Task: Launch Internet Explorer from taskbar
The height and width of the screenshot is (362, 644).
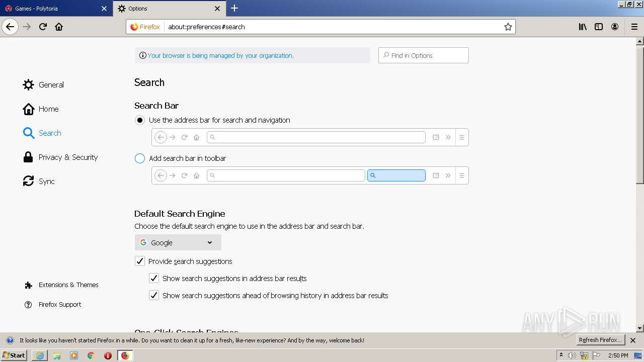Action: [x=40, y=355]
